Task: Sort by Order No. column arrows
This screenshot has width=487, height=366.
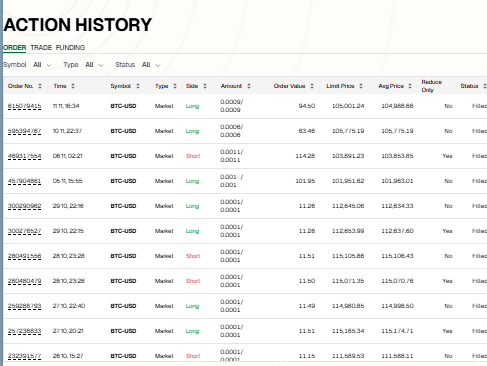Action: pyautogui.click(x=40, y=86)
